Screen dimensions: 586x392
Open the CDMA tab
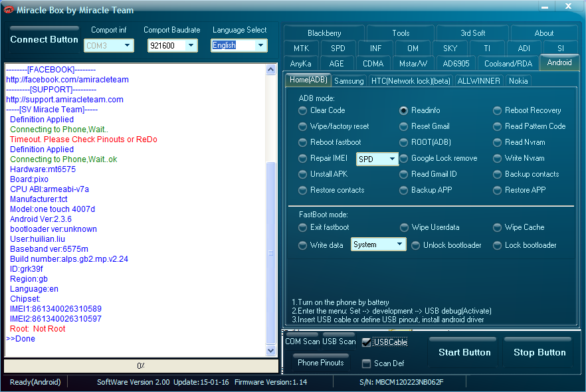click(x=373, y=64)
